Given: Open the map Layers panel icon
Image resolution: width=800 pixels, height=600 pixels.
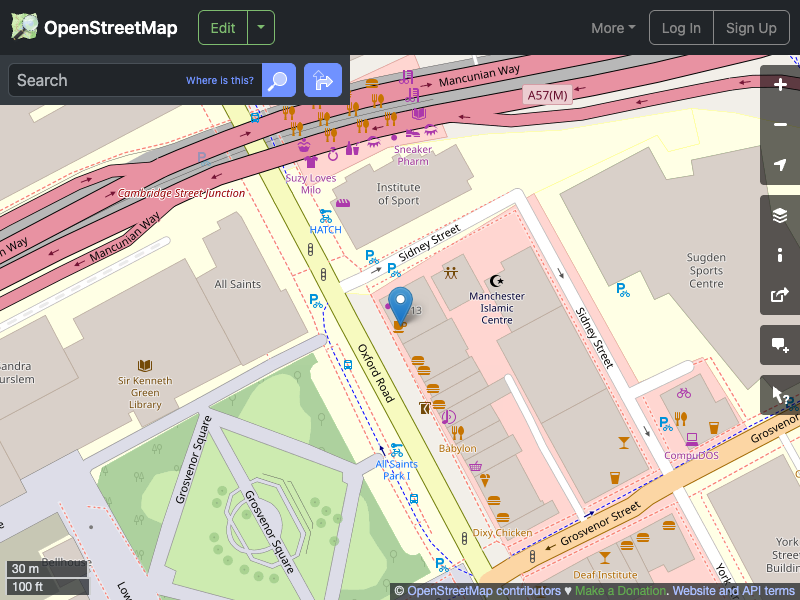Looking at the screenshot, I should [780, 214].
